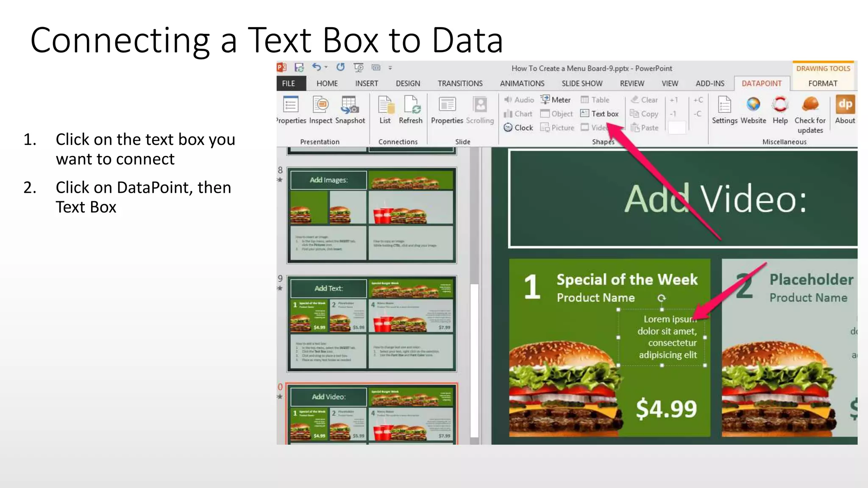Connect selection using the Text box button
This screenshot has width=868, height=488.
599,114
